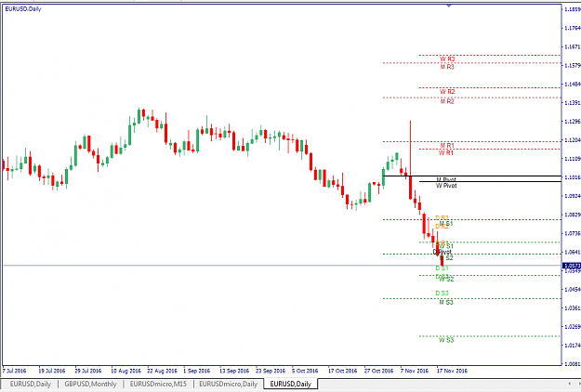The image size is (581, 392).
Task: Select the W R3 pivot label
Action: point(447,59)
